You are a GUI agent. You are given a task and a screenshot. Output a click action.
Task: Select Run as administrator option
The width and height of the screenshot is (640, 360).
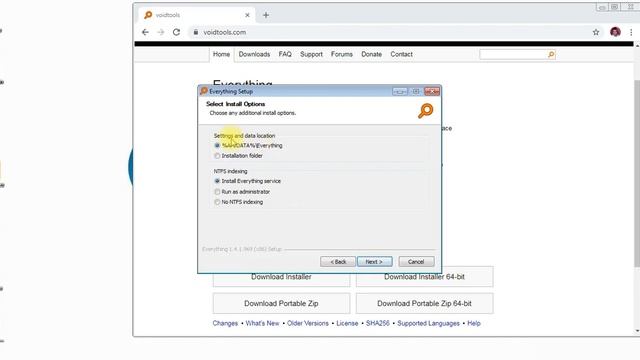[x=217, y=191]
